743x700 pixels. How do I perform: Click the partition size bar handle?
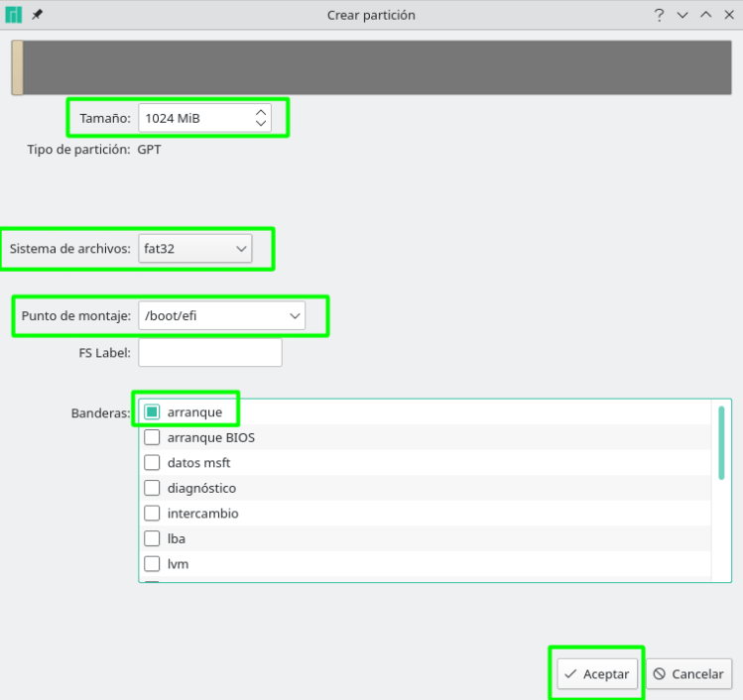17,67
